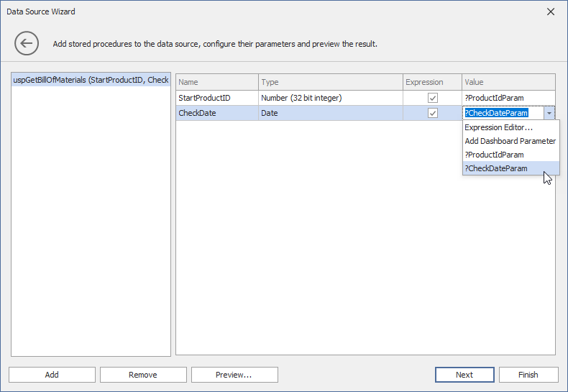Close the Data Source Wizard window

click(550, 12)
